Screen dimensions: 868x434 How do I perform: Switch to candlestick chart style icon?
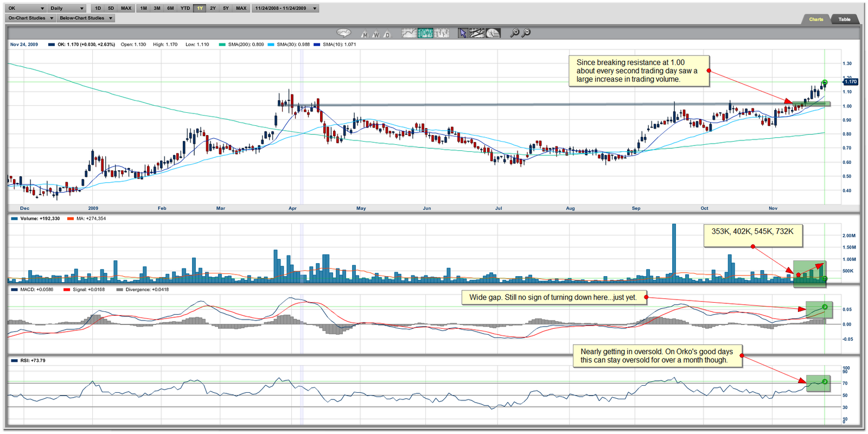425,33
